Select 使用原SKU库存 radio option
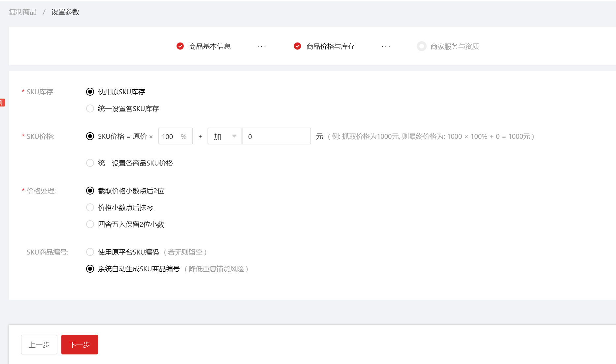616x364 pixels. coord(90,92)
